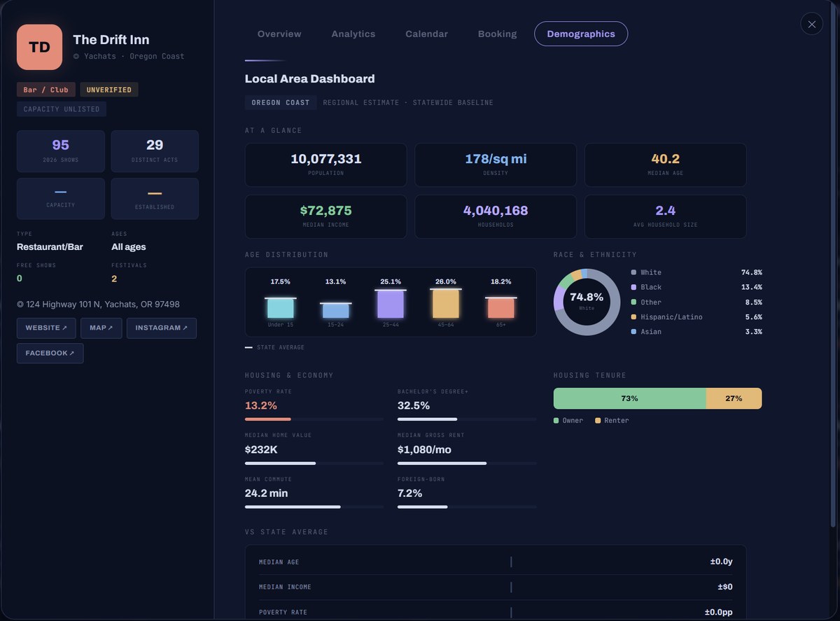The image size is (840, 621).
Task: Visit the venue's Instagram page
Action: [162, 328]
